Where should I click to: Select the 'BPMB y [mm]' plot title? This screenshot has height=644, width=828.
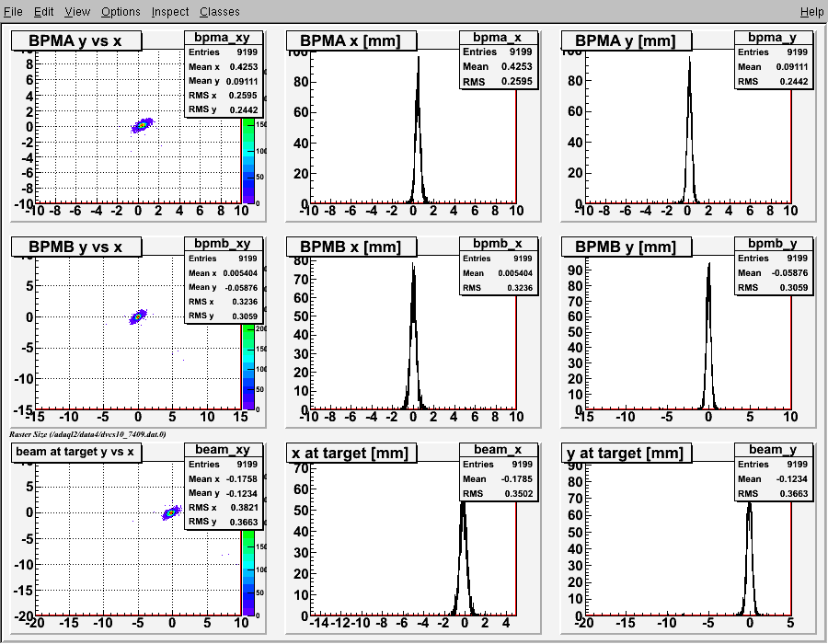[x=626, y=247]
